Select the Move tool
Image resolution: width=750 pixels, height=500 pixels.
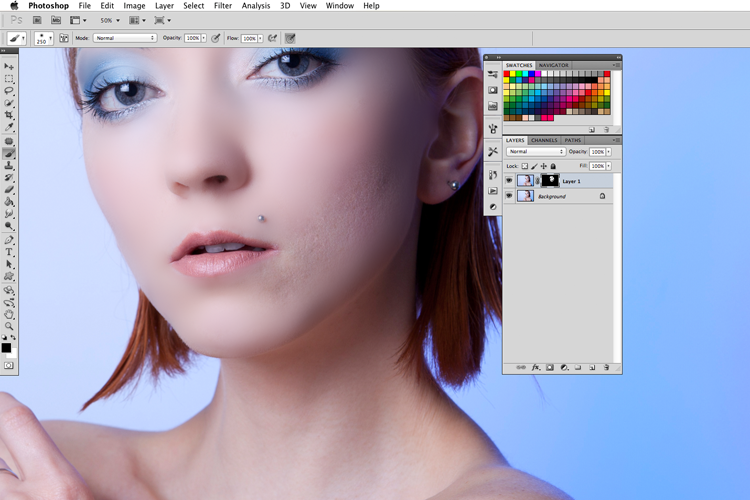[9, 66]
